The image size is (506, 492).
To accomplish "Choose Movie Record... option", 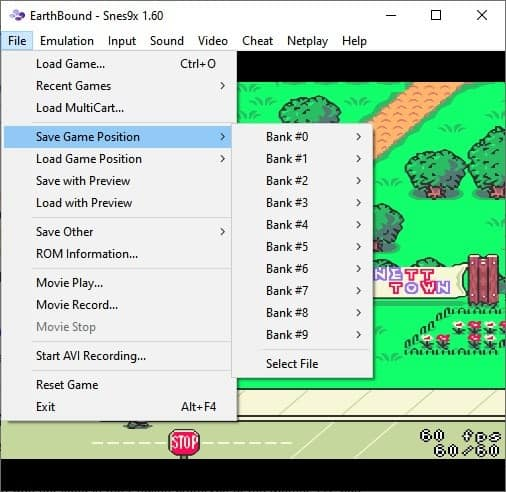I will point(118,305).
